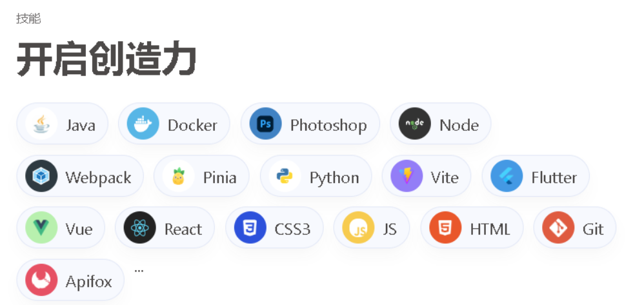This screenshot has width=644, height=305.
Task: Click the Node.js logo icon
Action: pyautogui.click(x=414, y=124)
